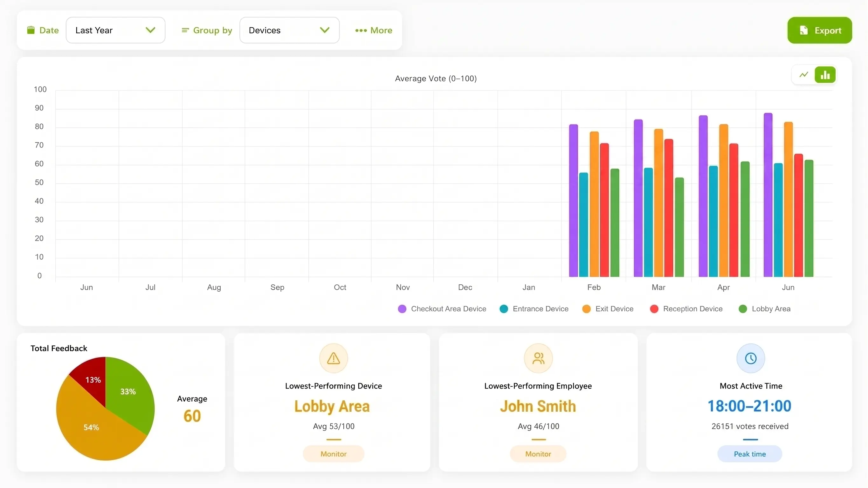Screen dimensions: 868x488
Task: Toggle Lobby Area legend entry
Action: click(x=764, y=309)
